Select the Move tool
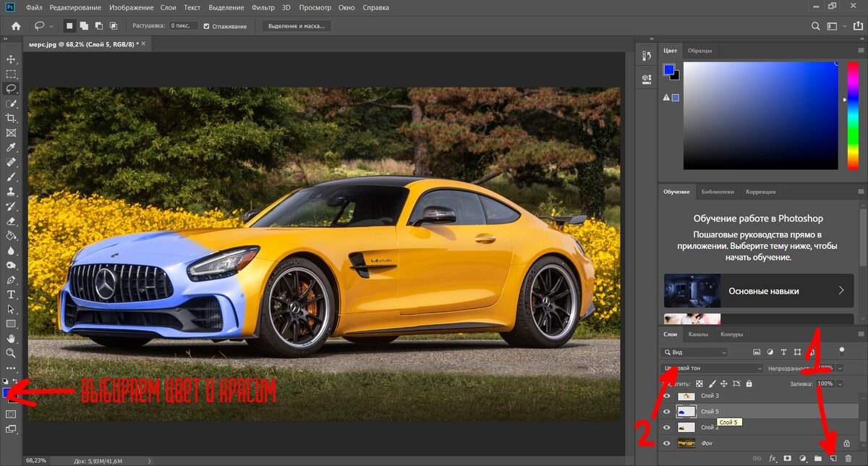 pyautogui.click(x=11, y=59)
